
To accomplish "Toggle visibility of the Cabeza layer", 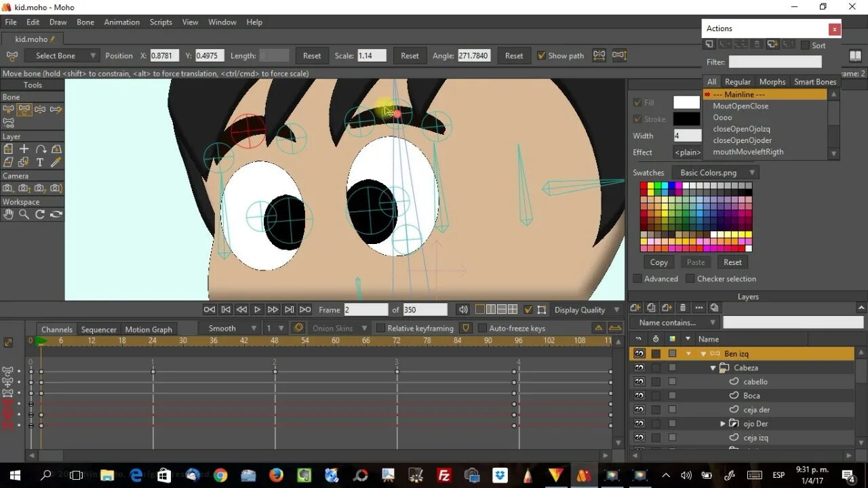I will point(639,367).
